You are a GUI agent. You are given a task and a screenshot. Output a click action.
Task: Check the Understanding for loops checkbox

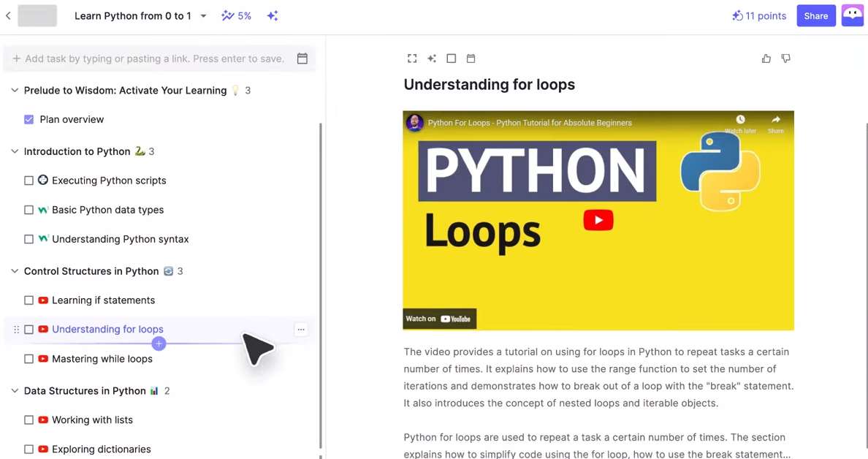28,330
